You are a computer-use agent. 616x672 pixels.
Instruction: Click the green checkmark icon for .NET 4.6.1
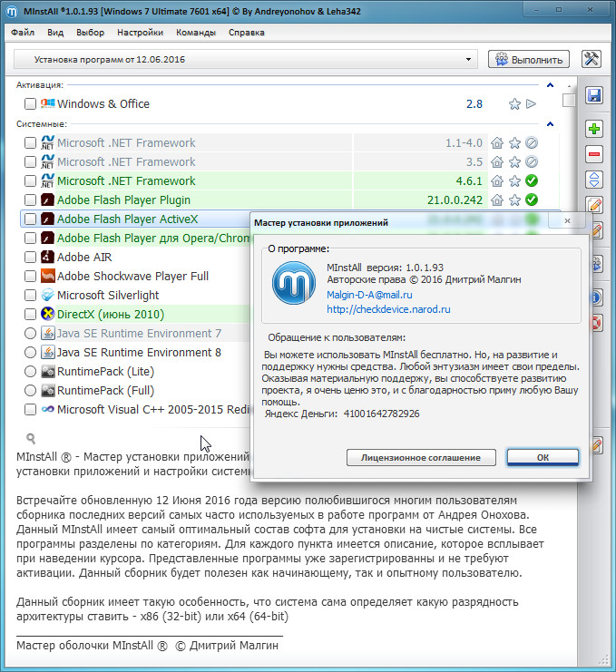pyautogui.click(x=532, y=180)
